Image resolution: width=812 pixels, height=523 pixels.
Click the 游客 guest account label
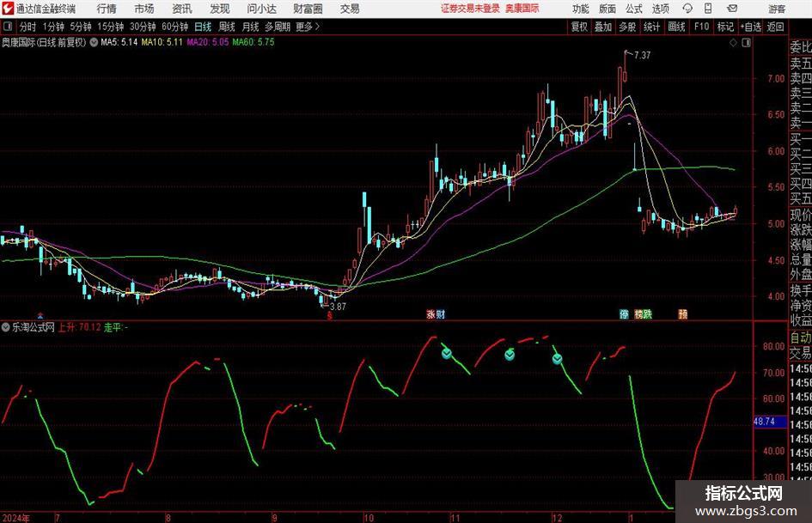[x=777, y=9]
